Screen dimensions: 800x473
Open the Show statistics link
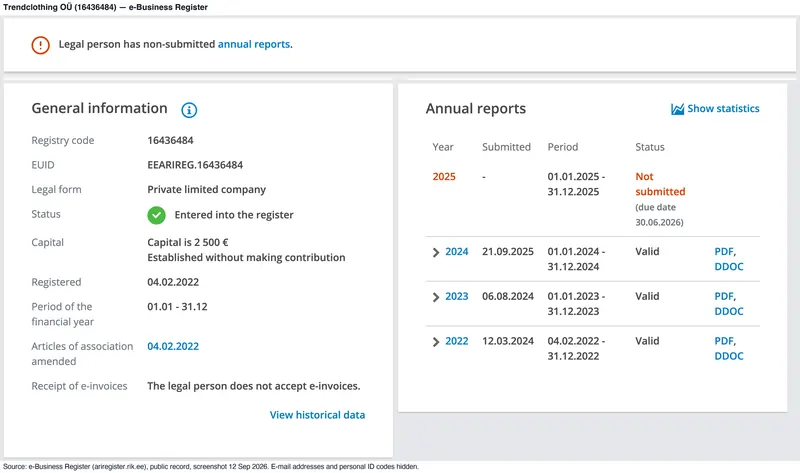click(723, 109)
